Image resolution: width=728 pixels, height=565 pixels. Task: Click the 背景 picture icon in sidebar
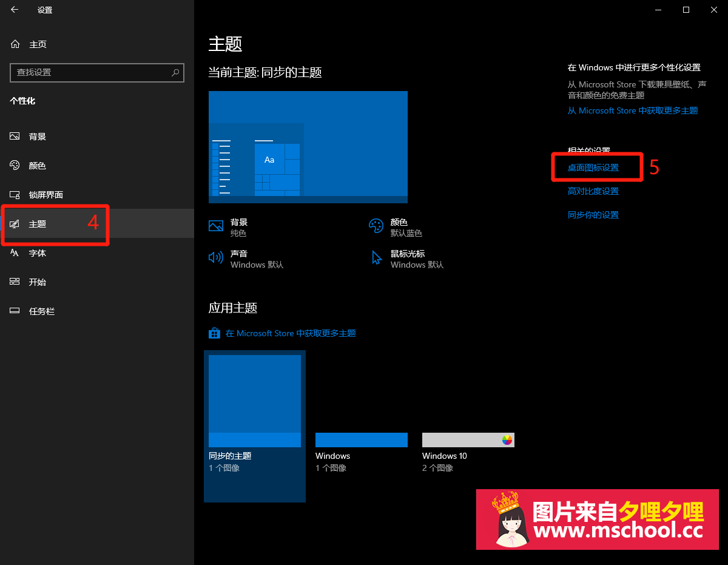point(15,137)
